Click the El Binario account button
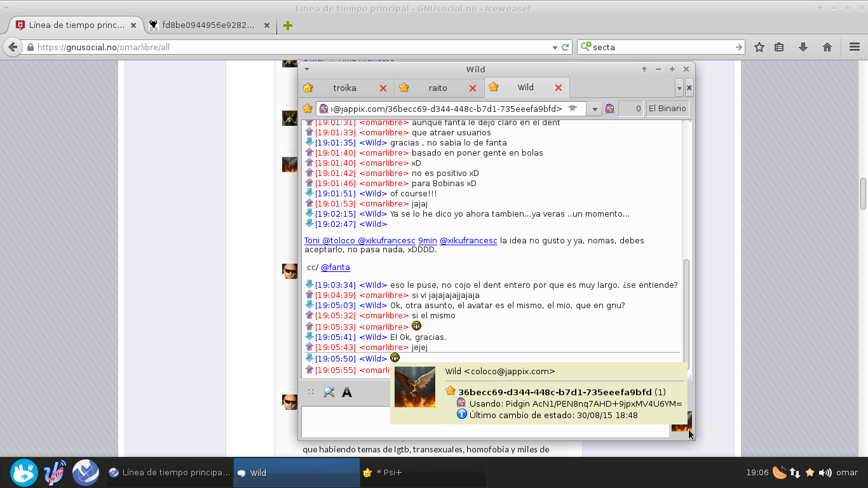Viewport: 868px width, 488px height. point(667,109)
